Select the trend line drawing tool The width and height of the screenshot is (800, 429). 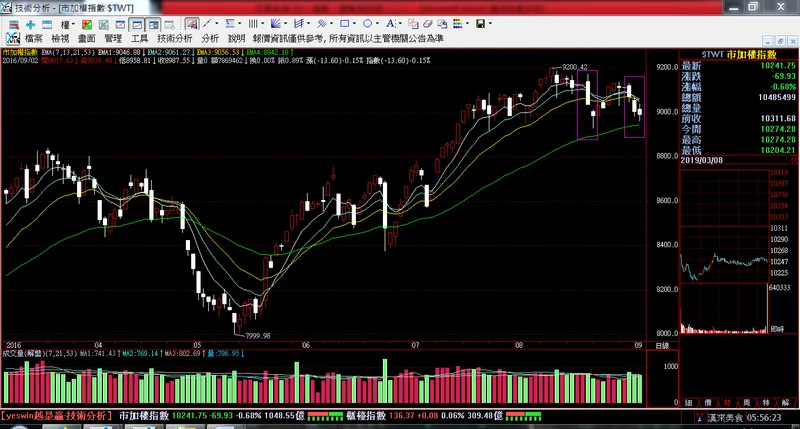pyautogui.click(x=207, y=23)
